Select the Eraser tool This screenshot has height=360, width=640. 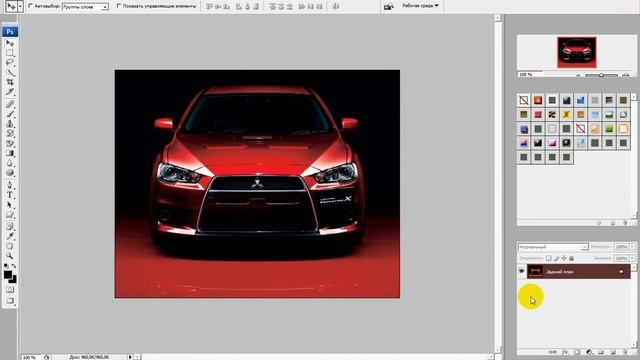coord(10,144)
